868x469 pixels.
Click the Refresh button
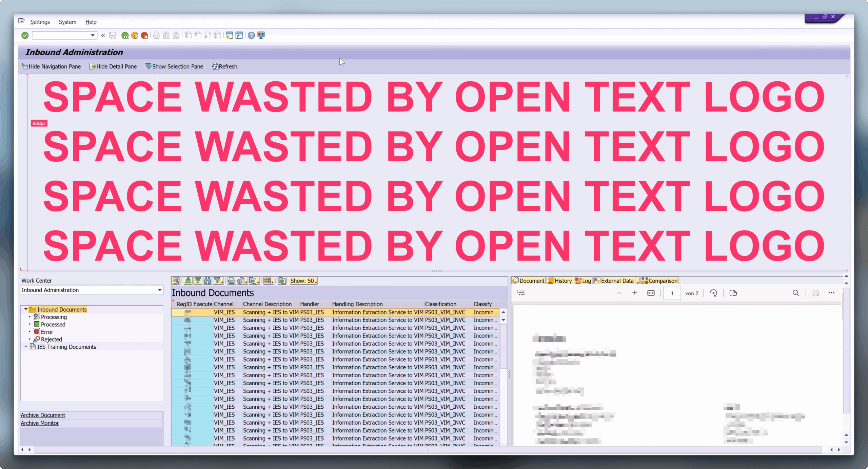click(x=224, y=66)
